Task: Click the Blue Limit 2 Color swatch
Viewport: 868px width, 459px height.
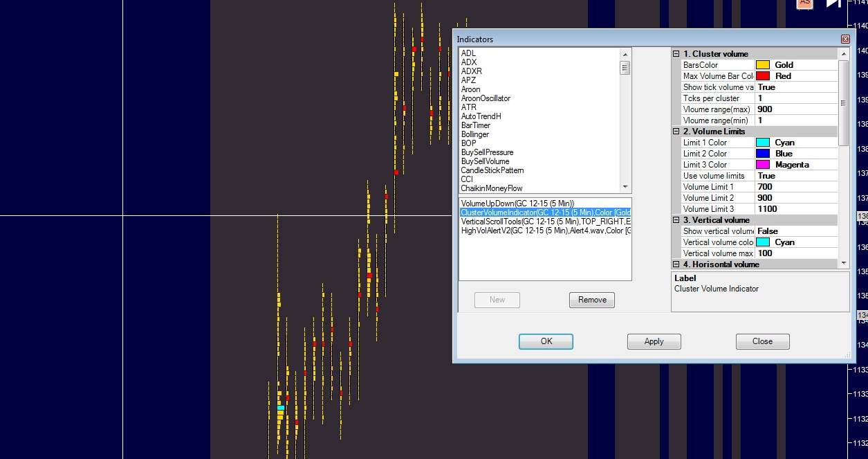Action: [763, 154]
